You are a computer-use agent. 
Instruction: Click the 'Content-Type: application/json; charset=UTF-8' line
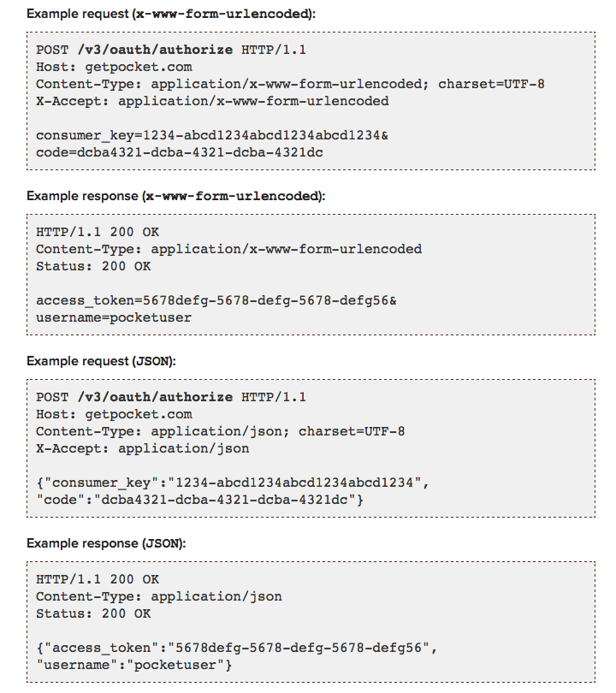pyautogui.click(x=220, y=431)
